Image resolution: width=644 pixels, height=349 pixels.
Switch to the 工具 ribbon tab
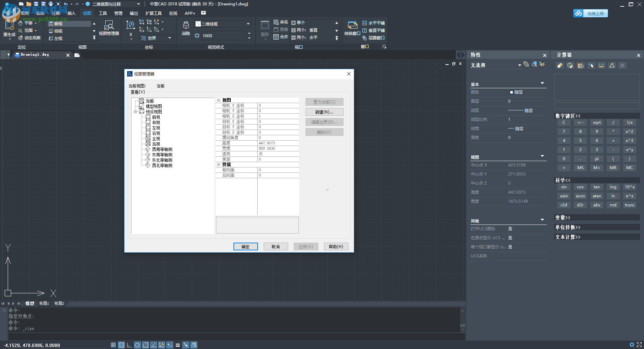pos(103,13)
